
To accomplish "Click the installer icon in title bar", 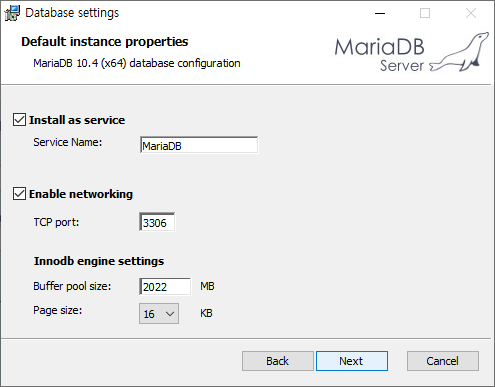I will (x=12, y=13).
